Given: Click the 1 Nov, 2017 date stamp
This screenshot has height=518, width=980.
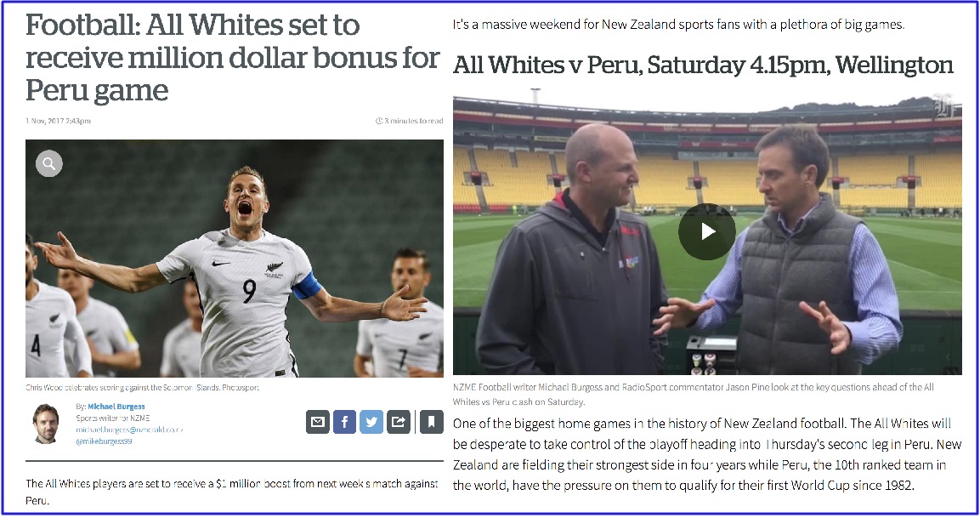Looking at the screenshot, I should tap(58, 121).
